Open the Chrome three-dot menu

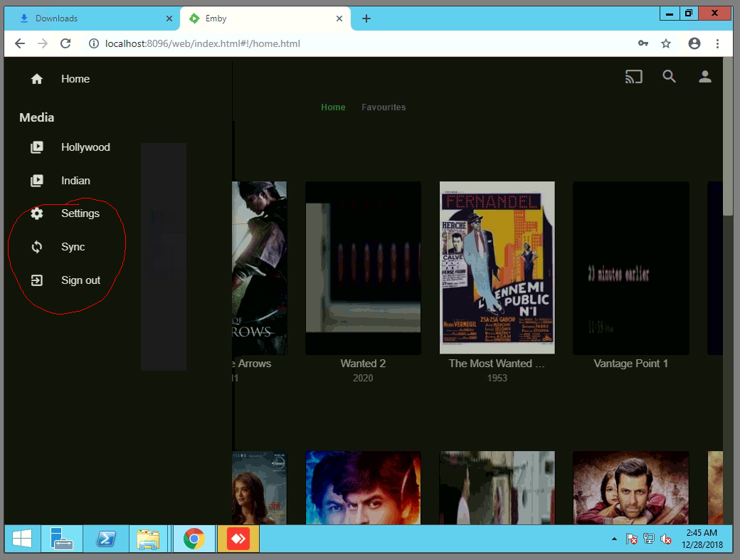click(717, 43)
